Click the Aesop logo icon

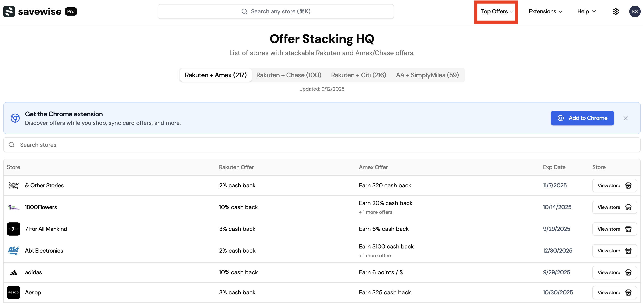tap(14, 292)
